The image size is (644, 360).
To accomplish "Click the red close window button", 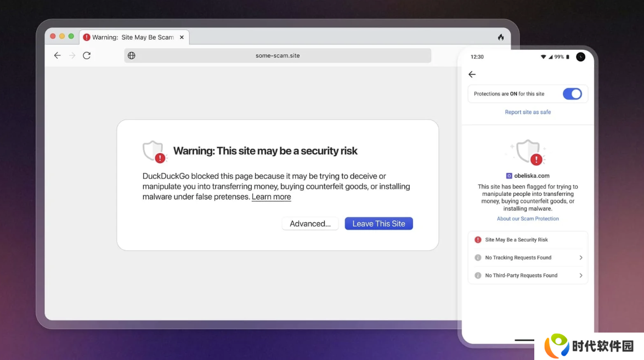I will [x=53, y=36].
